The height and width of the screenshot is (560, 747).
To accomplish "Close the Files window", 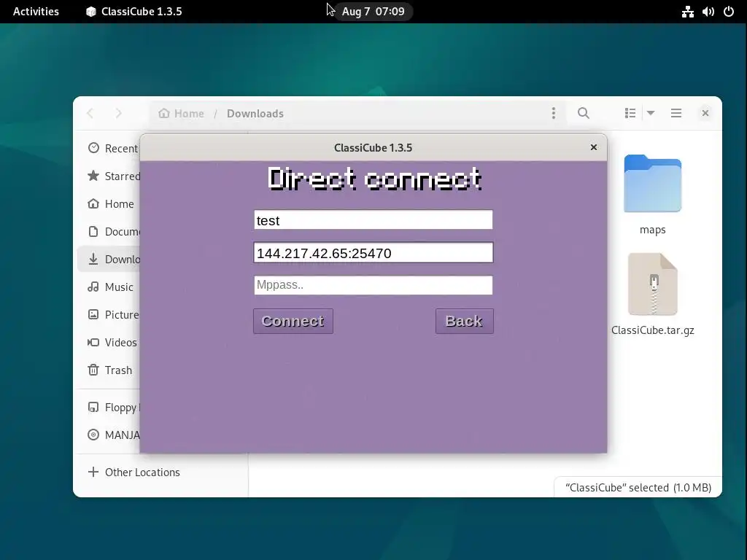I will (x=705, y=113).
